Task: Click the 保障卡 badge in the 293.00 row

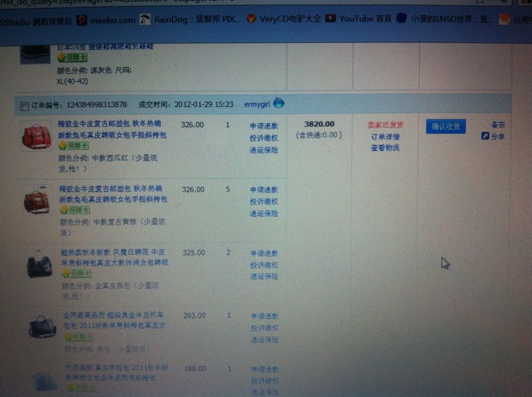Action: (x=78, y=337)
